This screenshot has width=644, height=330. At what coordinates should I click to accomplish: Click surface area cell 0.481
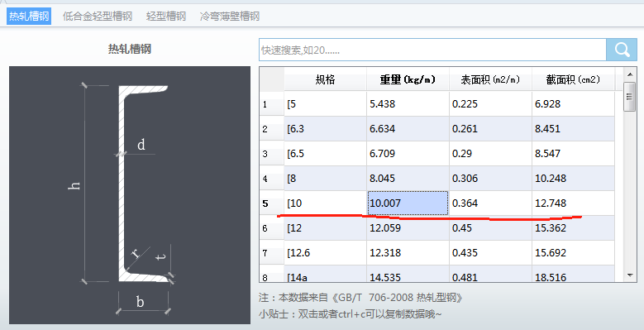490,274
